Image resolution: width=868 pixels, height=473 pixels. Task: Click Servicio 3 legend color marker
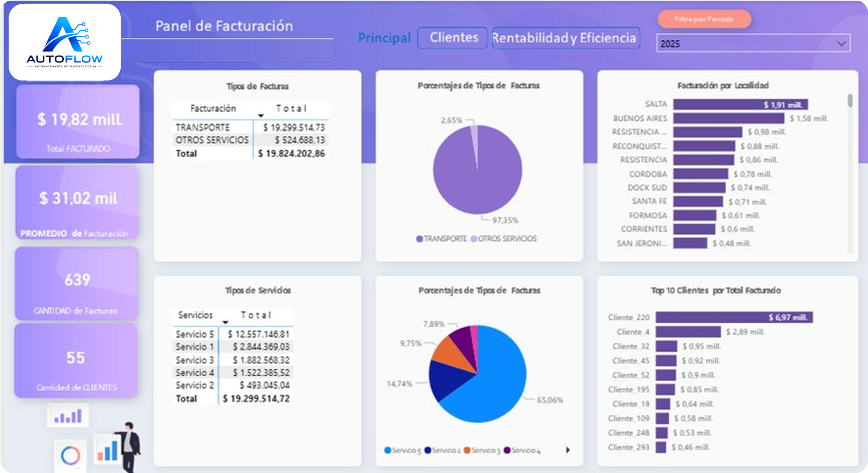tap(467, 450)
